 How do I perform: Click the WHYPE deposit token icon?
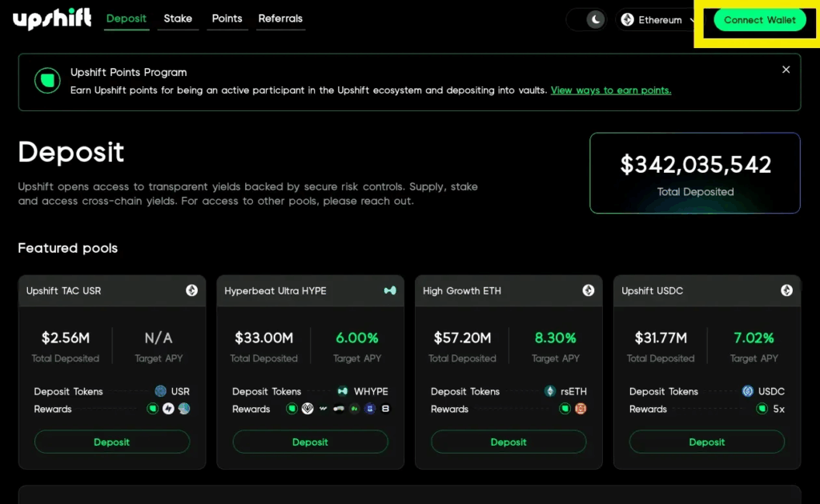click(343, 391)
